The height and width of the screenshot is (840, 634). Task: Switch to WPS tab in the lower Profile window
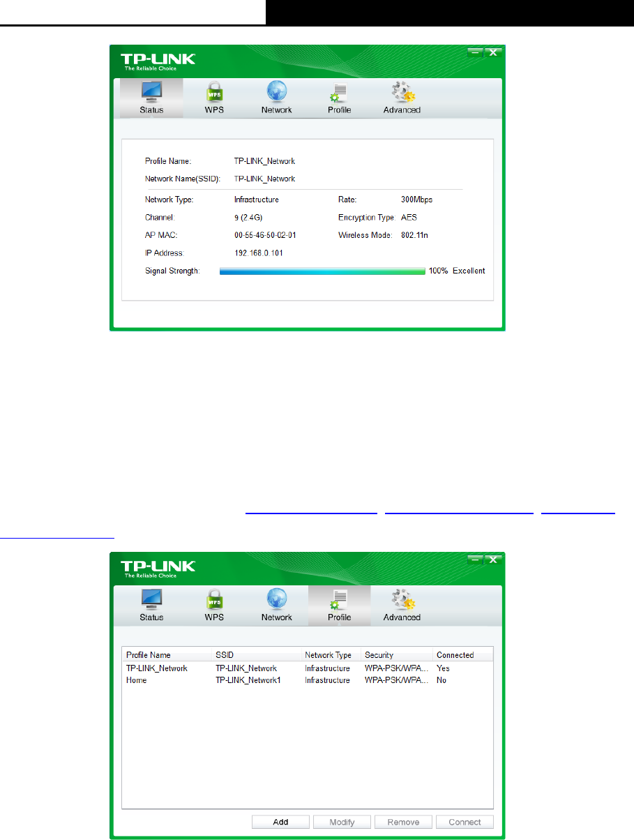coord(214,605)
